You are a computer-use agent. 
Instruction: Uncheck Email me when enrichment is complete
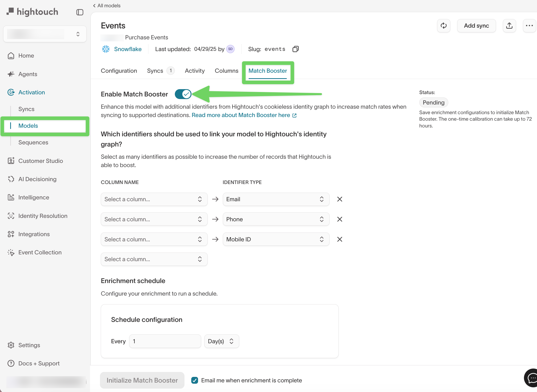pos(195,380)
